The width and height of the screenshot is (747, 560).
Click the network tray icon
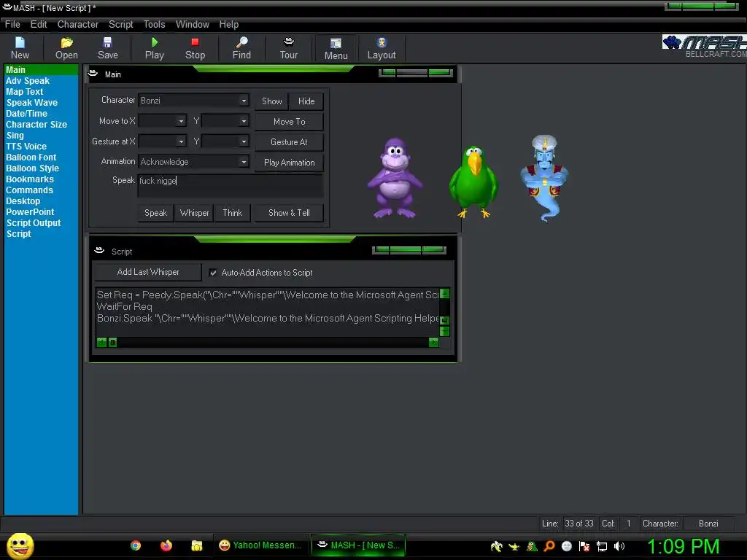click(602, 546)
